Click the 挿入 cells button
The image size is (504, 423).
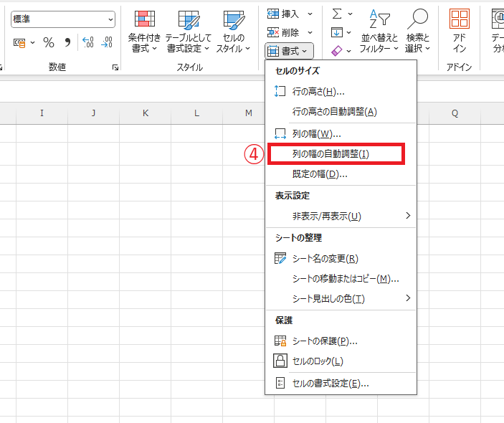coord(283,14)
